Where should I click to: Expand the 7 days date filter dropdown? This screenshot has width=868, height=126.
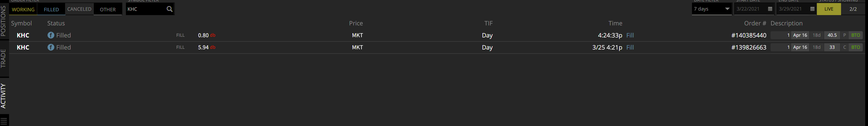click(712, 9)
